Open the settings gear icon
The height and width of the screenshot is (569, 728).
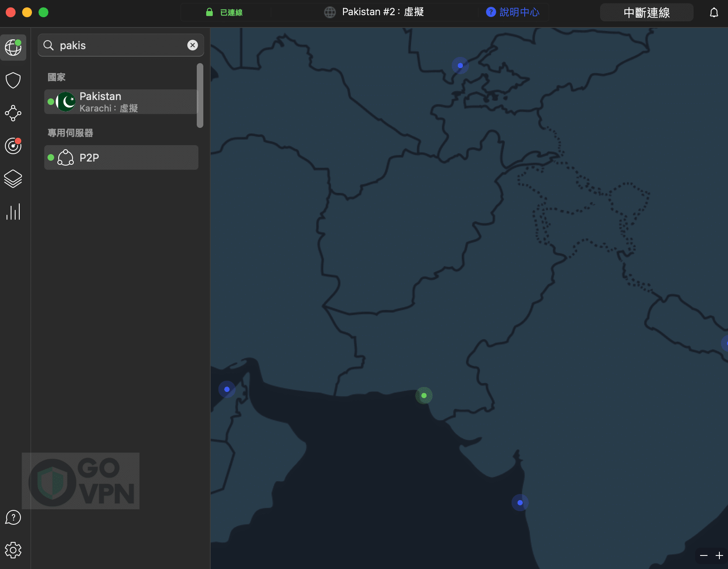tap(13, 550)
